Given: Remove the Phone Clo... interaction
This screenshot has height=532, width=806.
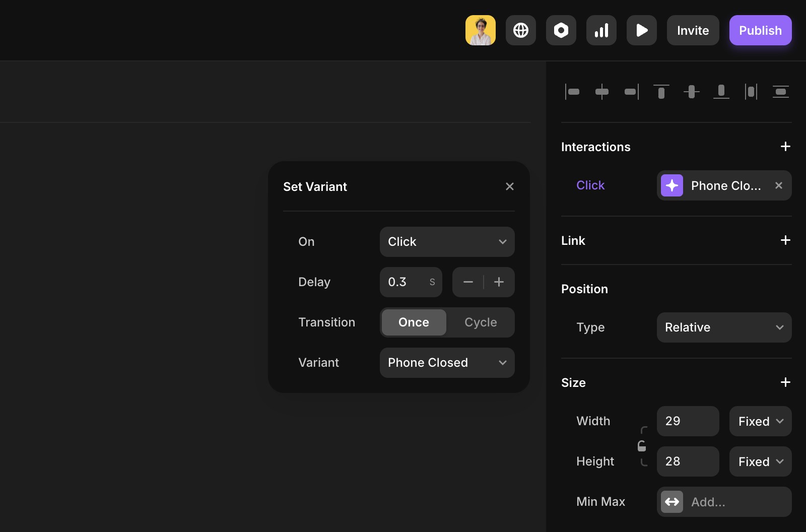Looking at the screenshot, I should tap(779, 185).
